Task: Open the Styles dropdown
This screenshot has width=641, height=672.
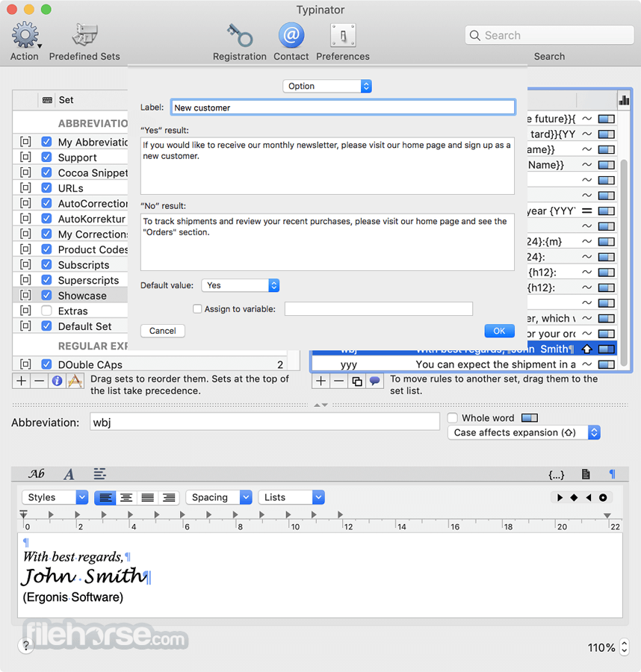Action: (55, 497)
